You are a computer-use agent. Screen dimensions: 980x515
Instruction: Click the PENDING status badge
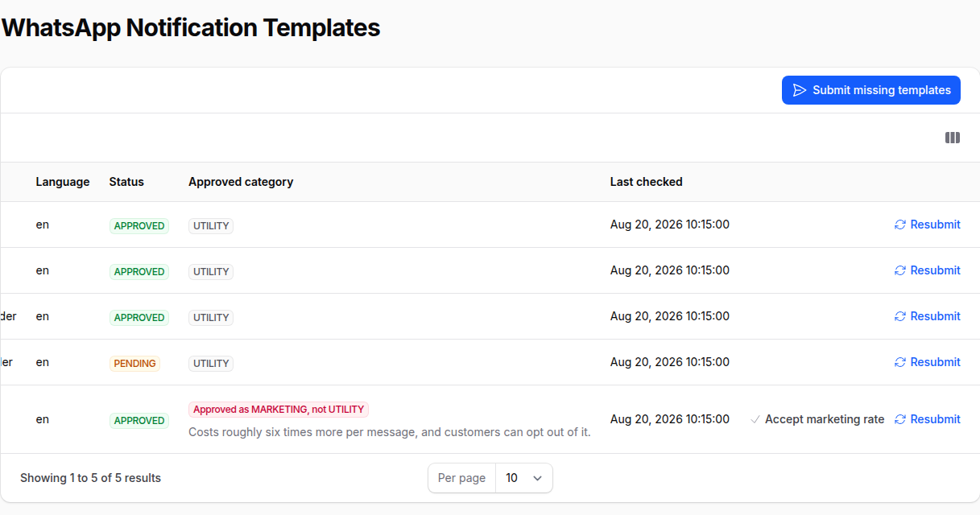click(134, 364)
